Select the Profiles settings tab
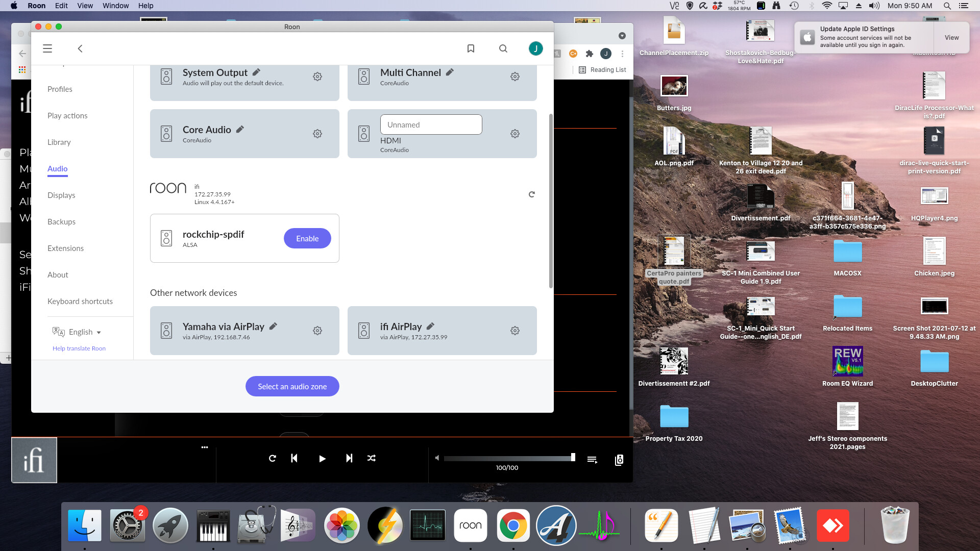The width and height of the screenshot is (980, 551). pyautogui.click(x=60, y=89)
